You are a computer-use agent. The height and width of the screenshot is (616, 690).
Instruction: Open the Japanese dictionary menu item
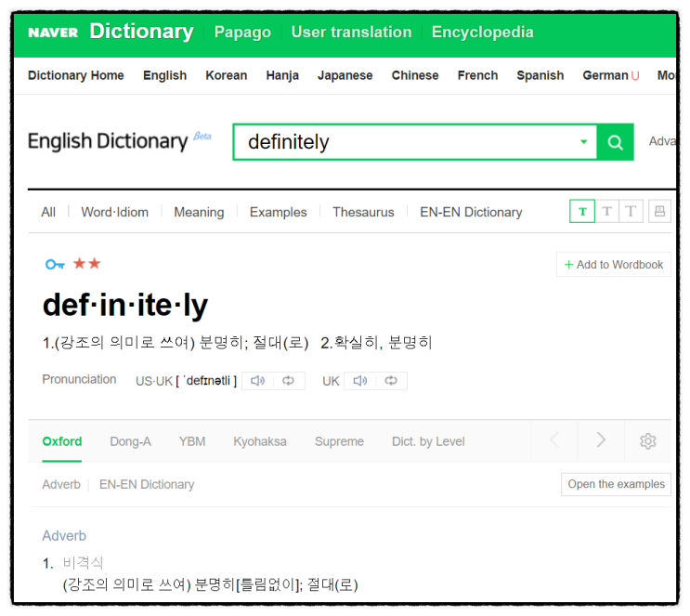(x=345, y=76)
